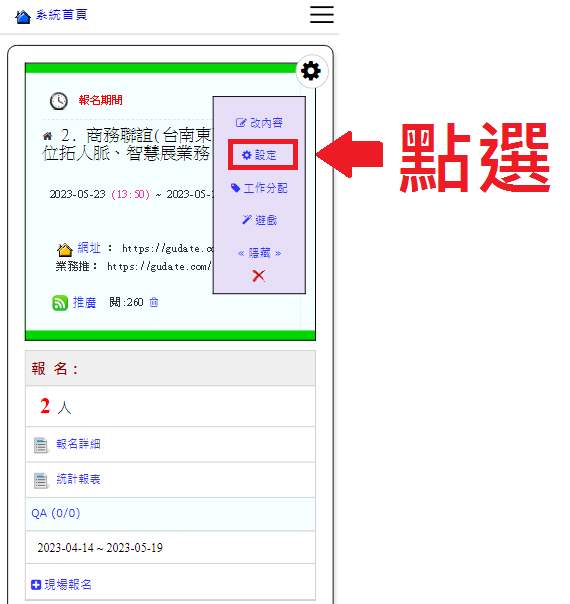This screenshot has width=570, height=604.
Task: Open the gear settings icon on the event card
Action: click(311, 71)
